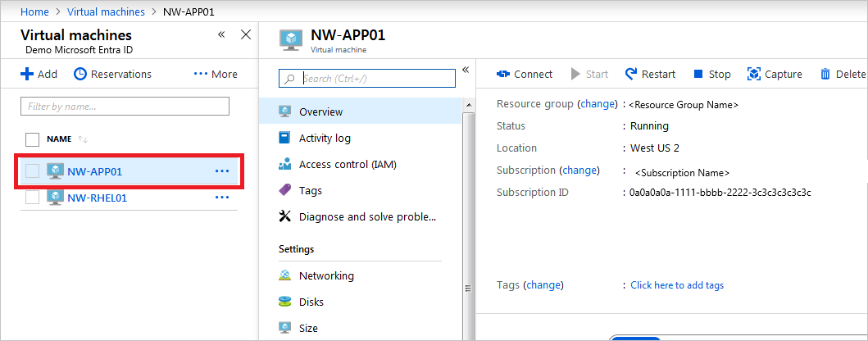Screen dimensions: 868x341
Task: Click the 'West US 2' location value
Action: coord(654,148)
